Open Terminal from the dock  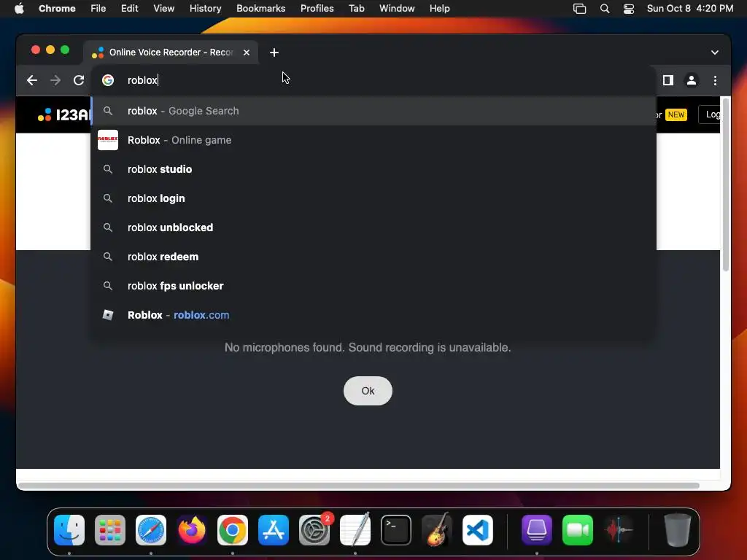tap(396, 530)
